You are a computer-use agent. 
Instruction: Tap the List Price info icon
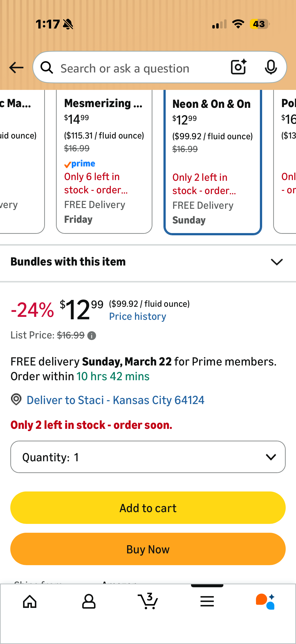click(x=92, y=336)
